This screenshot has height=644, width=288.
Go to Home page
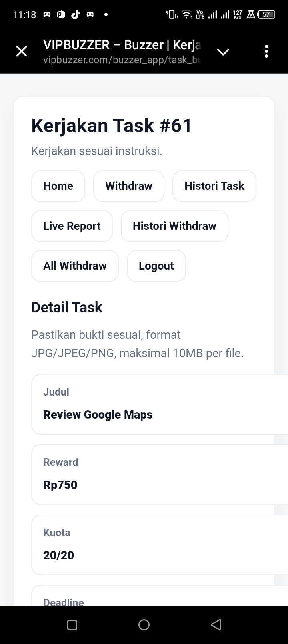click(x=58, y=186)
